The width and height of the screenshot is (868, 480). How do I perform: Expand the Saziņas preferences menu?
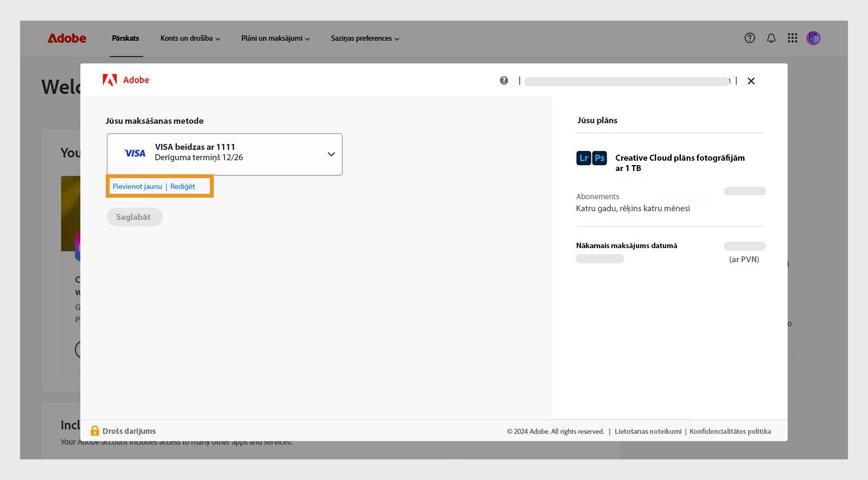pyautogui.click(x=365, y=39)
